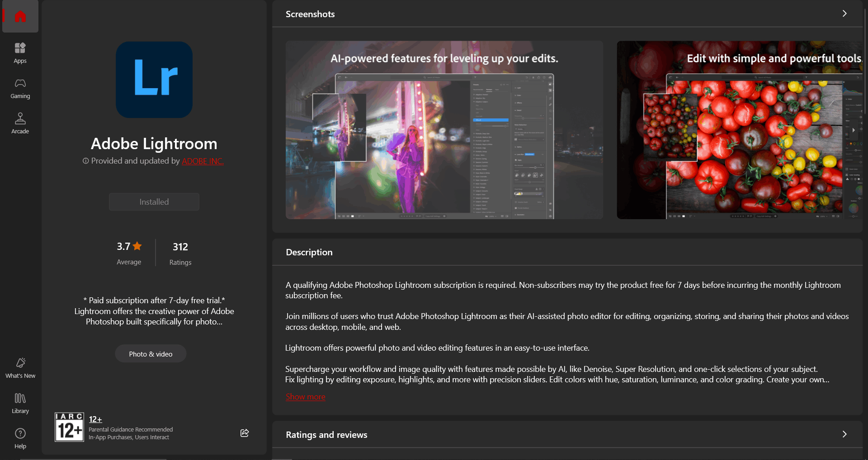Open the Arcade section
The height and width of the screenshot is (460, 868).
(20, 123)
